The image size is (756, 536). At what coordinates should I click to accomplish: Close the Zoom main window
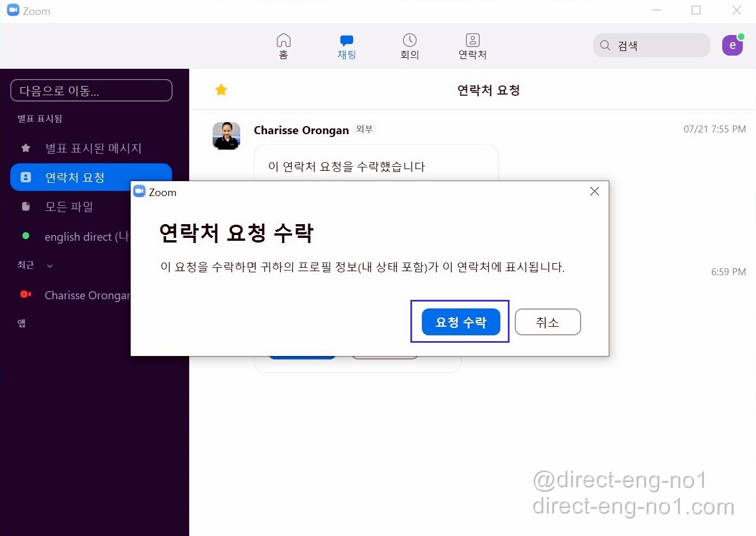click(737, 10)
